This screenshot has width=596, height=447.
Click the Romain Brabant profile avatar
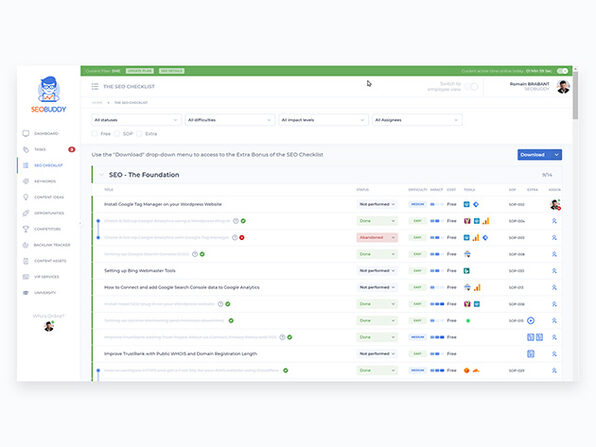point(563,87)
